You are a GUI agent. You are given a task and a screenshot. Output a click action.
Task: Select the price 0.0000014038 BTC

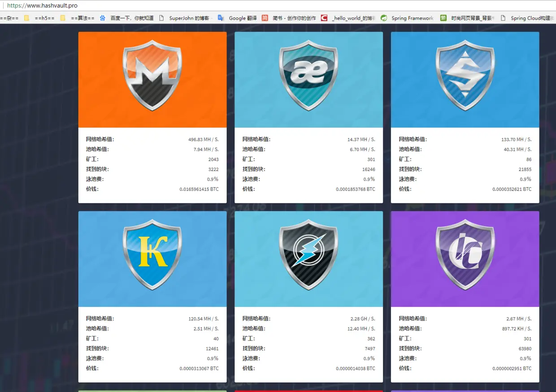[x=356, y=368]
